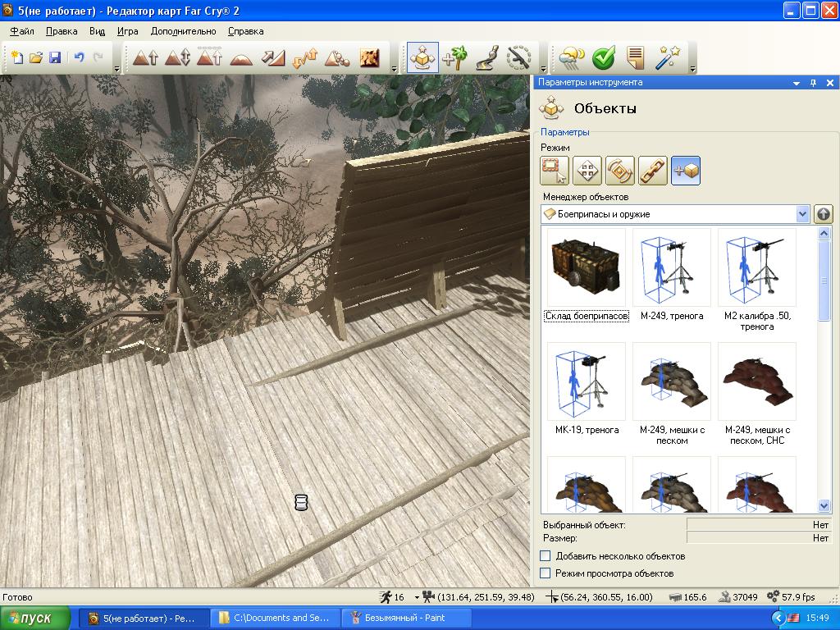Open the Дополнительно menu
The width and height of the screenshot is (840, 630).
[x=183, y=31]
